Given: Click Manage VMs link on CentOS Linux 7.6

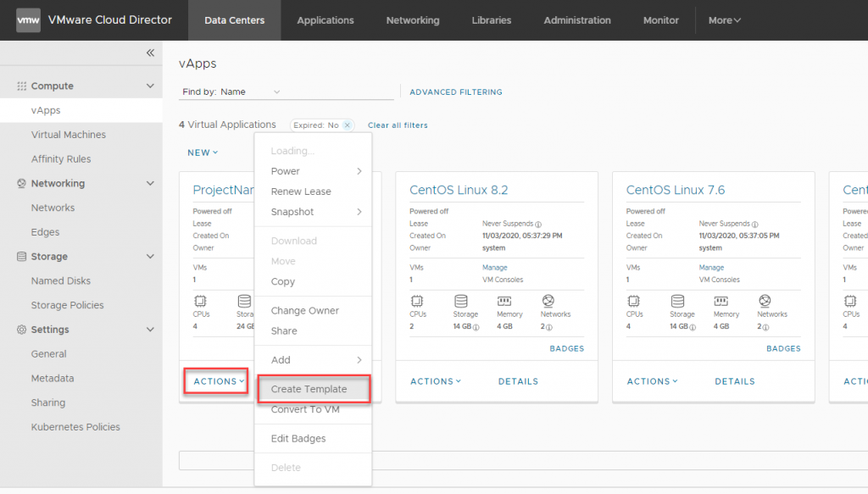Looking at the screenshot, I should [711, 268].
